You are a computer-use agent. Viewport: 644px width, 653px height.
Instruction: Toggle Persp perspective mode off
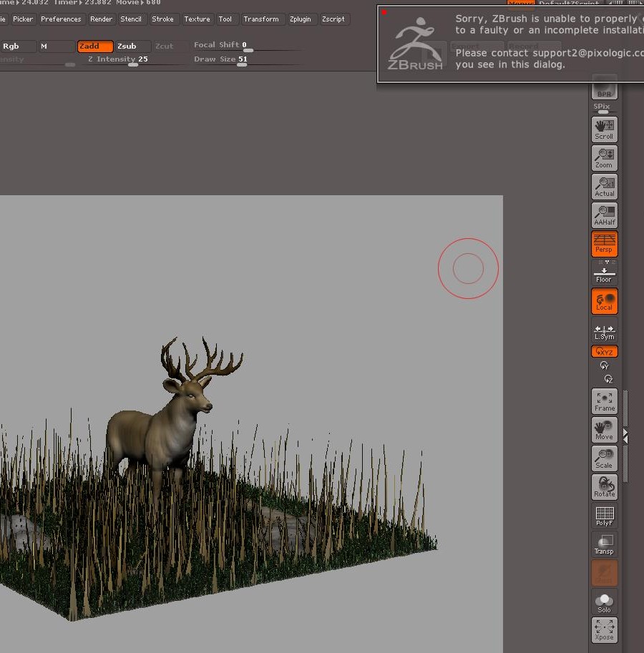click(x=604, y=243)
